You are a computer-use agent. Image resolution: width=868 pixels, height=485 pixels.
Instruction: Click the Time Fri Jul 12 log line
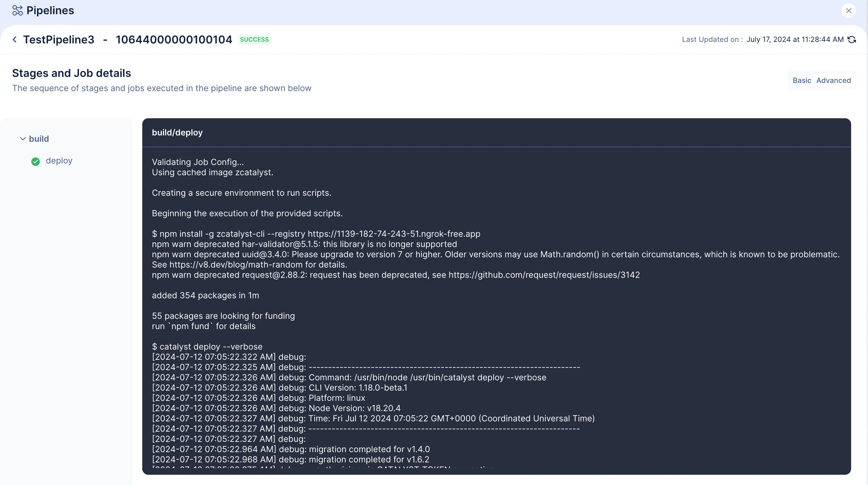point(373,419)
